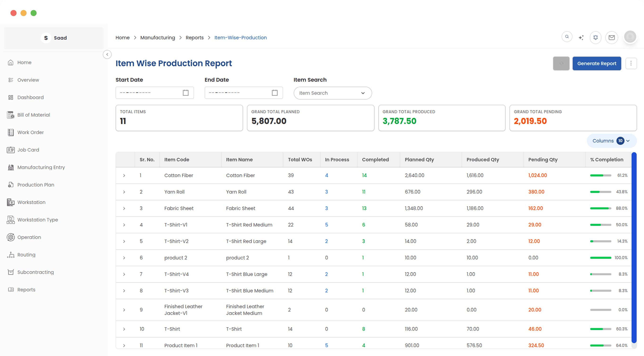The image size is (644, 356).
Task: Click the search magnifier icon
Action: coord(567,37)
